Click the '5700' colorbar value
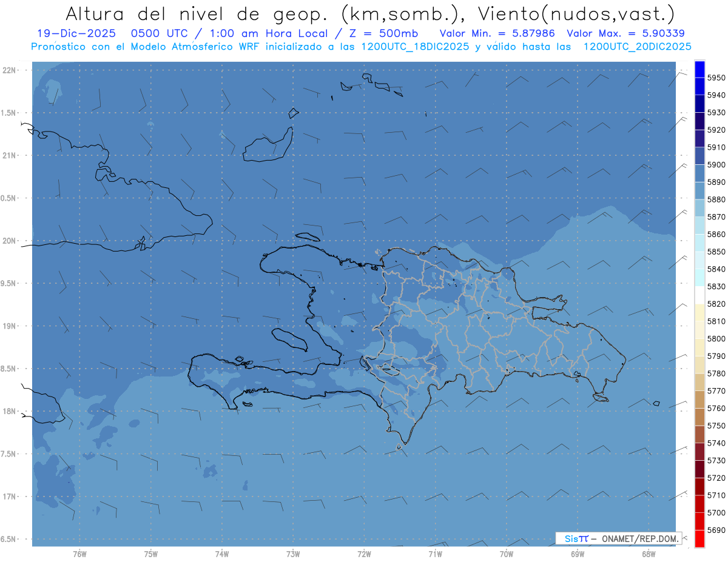 click(716, 513)
